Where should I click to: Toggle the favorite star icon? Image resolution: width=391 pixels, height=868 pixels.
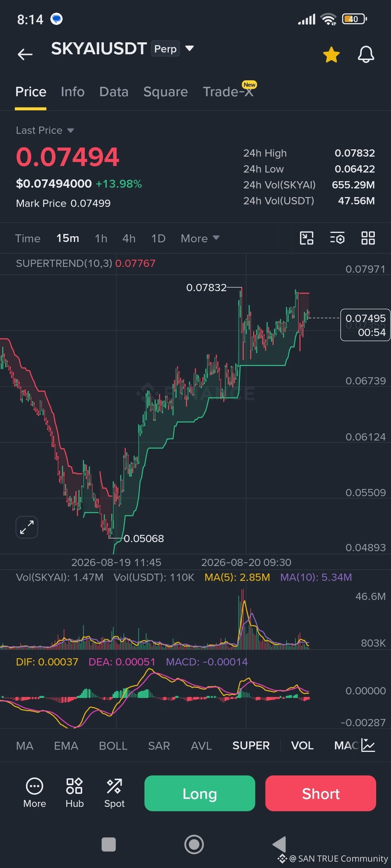pos(331,55)
